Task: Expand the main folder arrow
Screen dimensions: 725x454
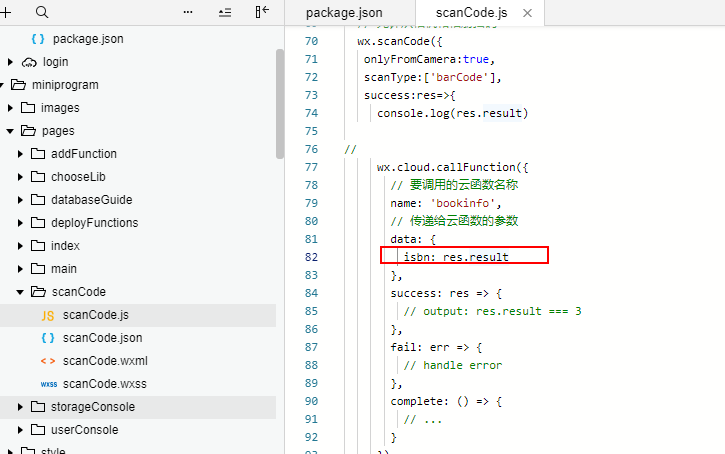Action: (20, 269)
